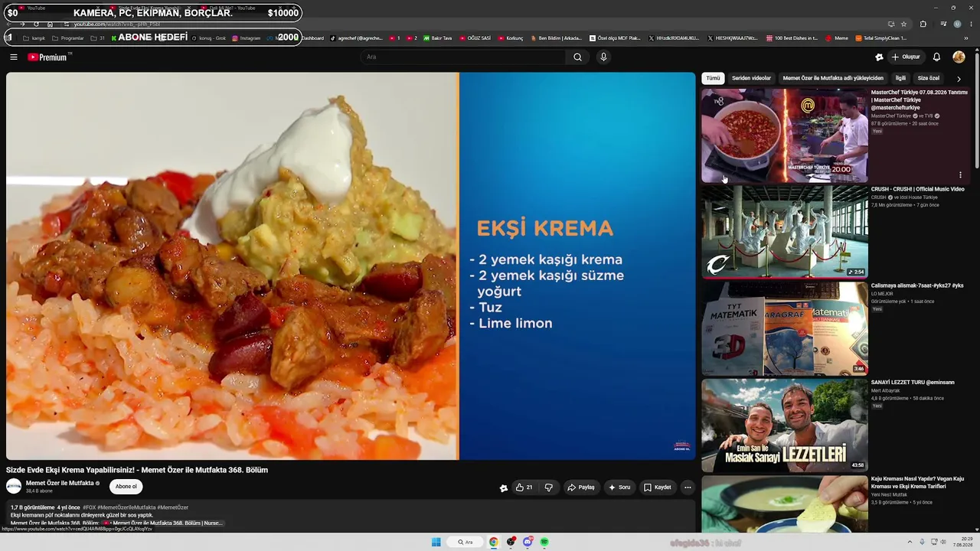Select the Seriden videolar filter chip
Viewport: 980px width, 551px height.
pos(751,78)
